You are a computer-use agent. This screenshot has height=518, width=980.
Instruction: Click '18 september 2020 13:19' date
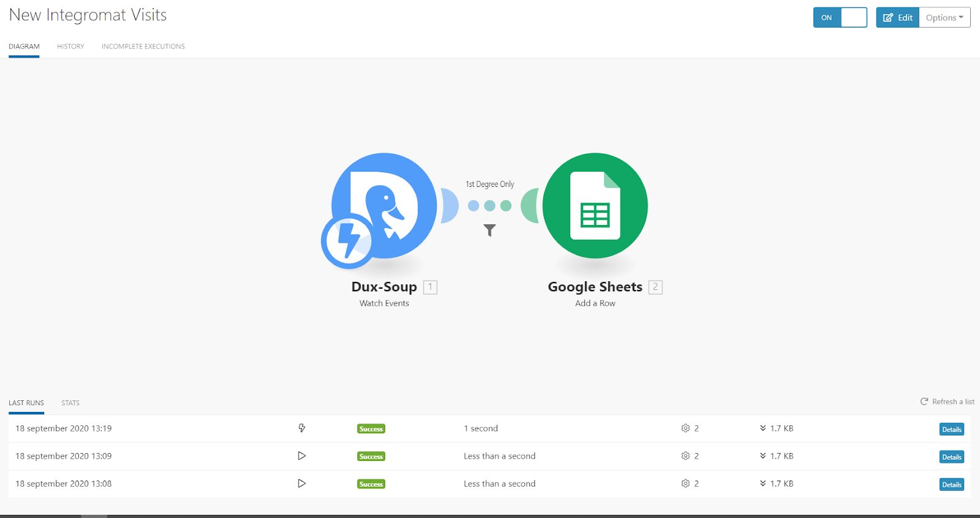pyautogui.click(x=64, y=428)
